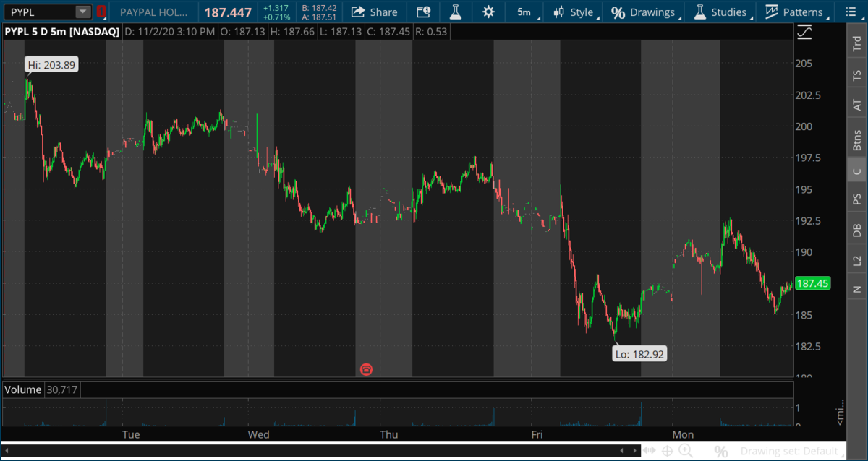Click the last price 187.447
Image resolution: width=868 pixels, height=461 pixels.
click(228, 12)
